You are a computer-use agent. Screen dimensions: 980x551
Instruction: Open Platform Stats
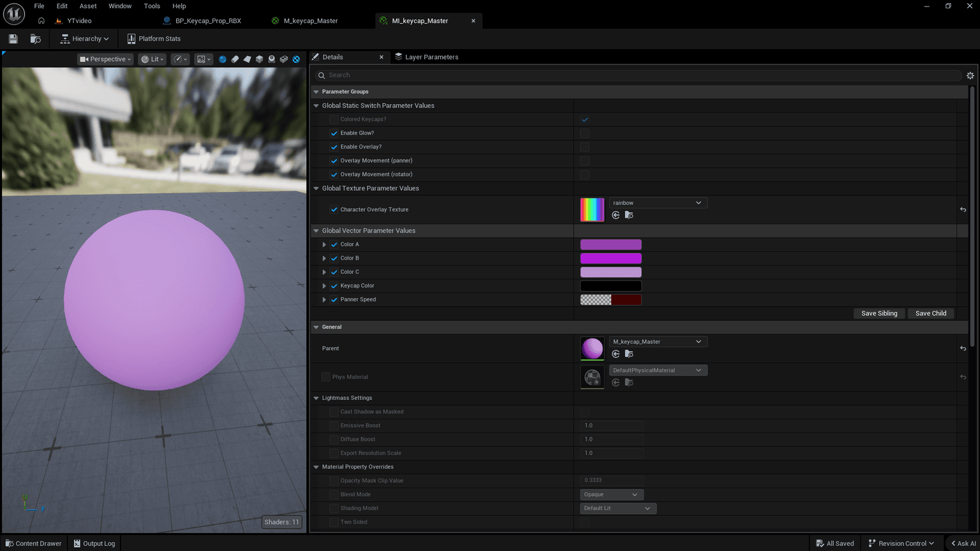coord(154,39)
